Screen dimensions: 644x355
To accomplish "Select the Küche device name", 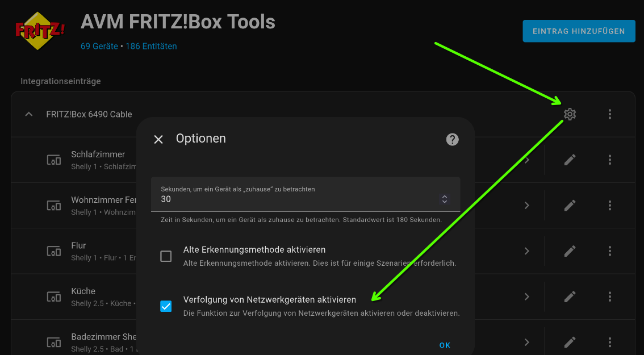I will click(83, 291).
